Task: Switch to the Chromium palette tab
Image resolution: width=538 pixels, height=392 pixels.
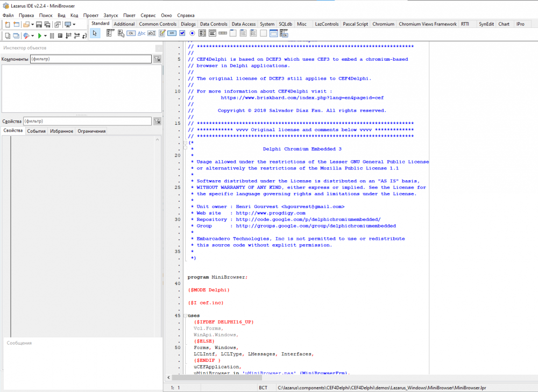Action: point(383,24)
